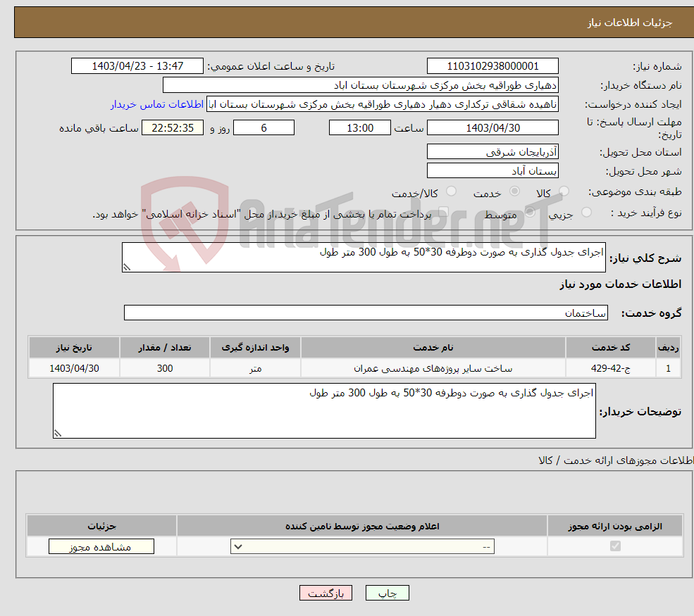This screenshot has height=616, width=694.
Task: Click the announcement date field 1403/04/23 - 13:47
Action: point(137,66)
